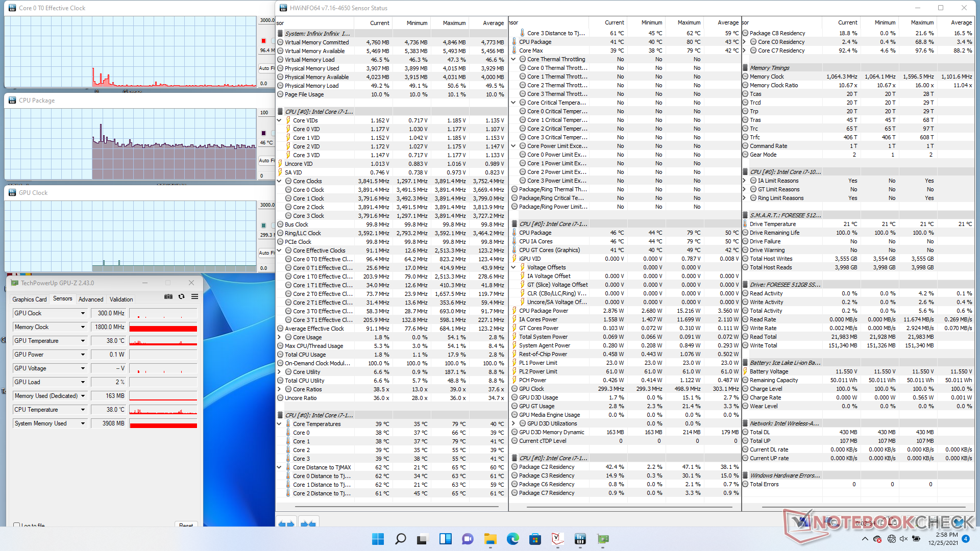Viewport: 980px width, 551px height.
Task: Open the Memory Clock sensor dropdown
Action: point(83,327)
